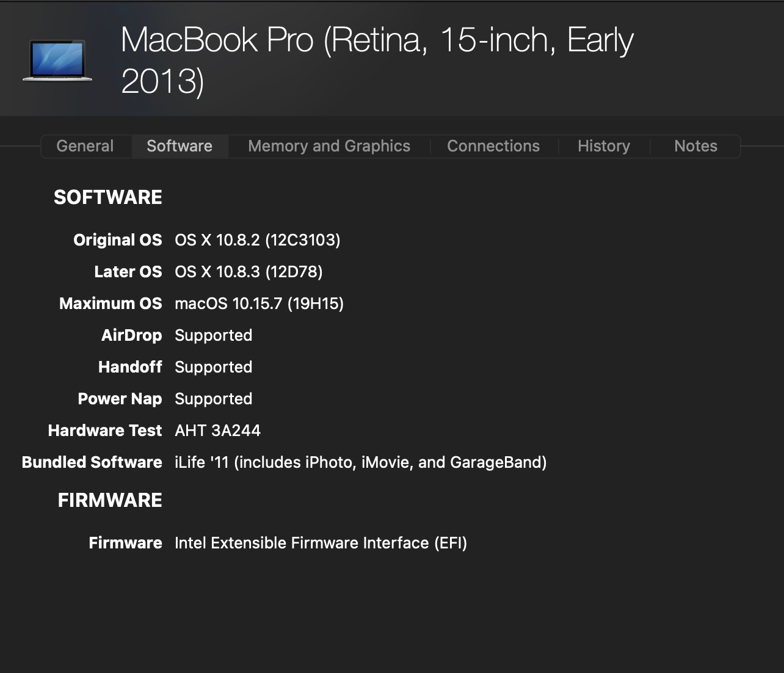Click the iLife '11 bundled software text
The width and height of the screenshot is (784, 673).
360,462
